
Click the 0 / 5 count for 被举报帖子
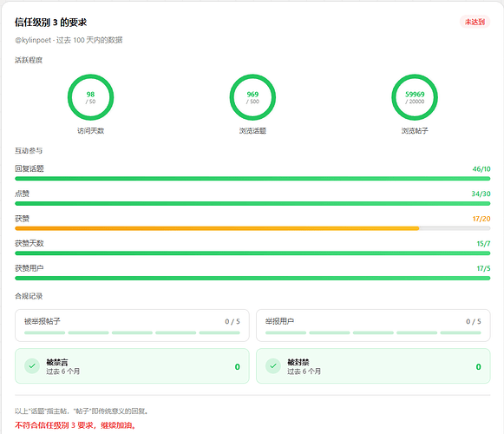[232, 321]
